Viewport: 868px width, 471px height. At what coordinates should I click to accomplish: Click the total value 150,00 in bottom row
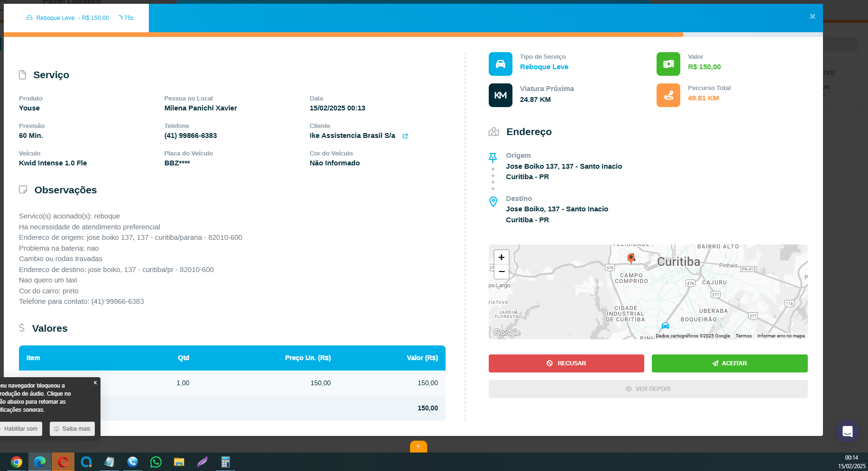[x=428, y=408]
